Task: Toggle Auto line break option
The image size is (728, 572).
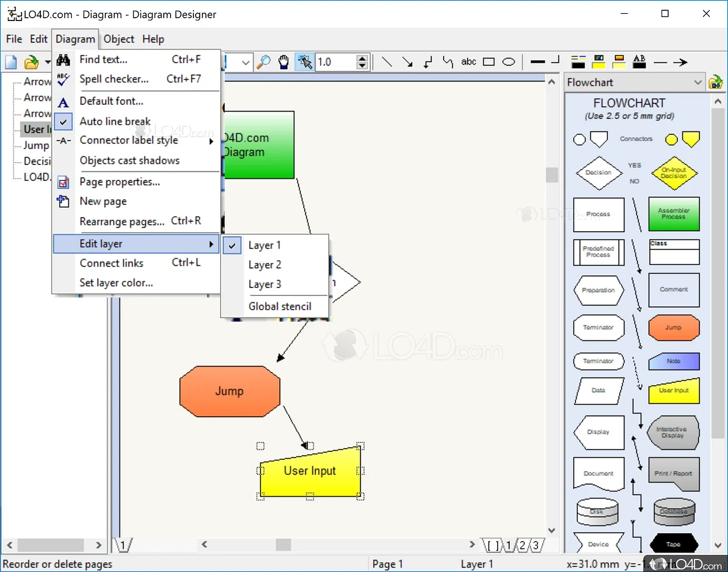Action: point(115,121)
